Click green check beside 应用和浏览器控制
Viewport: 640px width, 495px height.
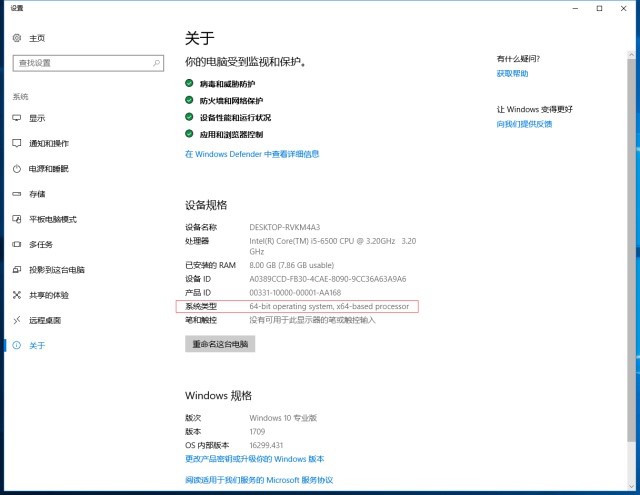pos(189,134)
